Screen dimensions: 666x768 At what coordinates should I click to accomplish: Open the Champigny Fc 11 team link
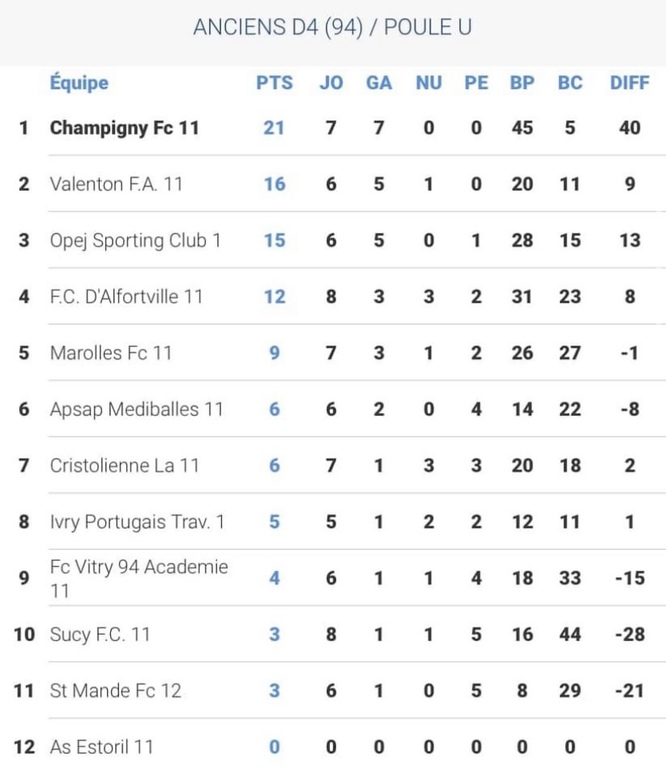click(124, 128)
